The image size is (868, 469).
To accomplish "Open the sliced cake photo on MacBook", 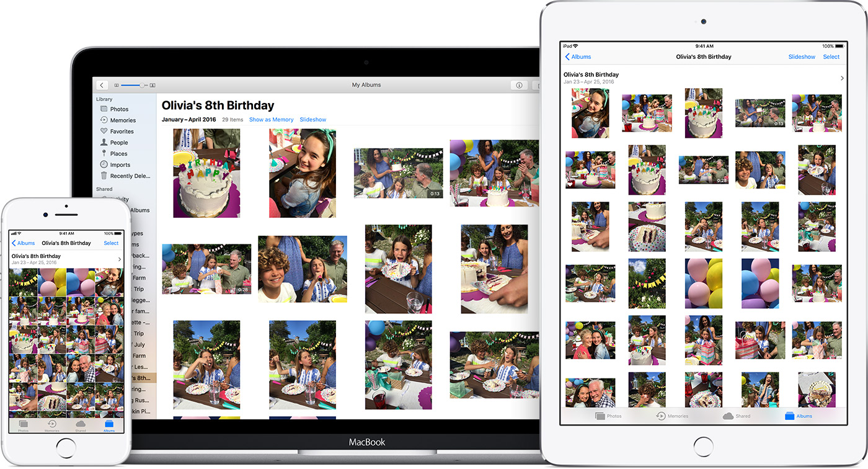I will (x=494, y=269).
